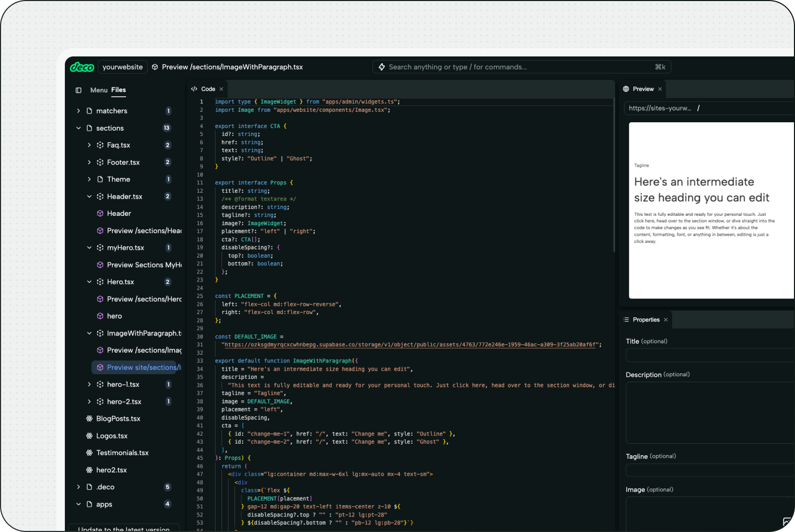Open the yourwebsite site selector
This screenshot has height=532, width=795.
point(122,67)
